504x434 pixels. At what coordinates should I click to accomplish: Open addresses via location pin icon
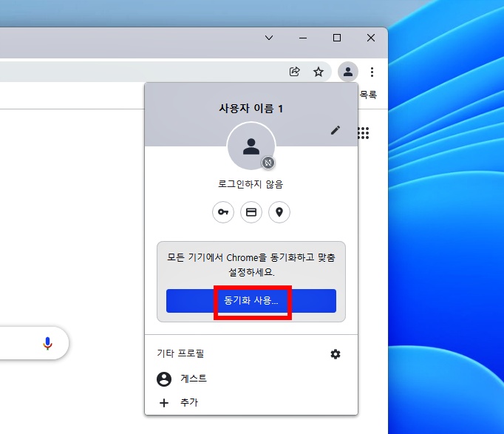(x=279, y=212)
